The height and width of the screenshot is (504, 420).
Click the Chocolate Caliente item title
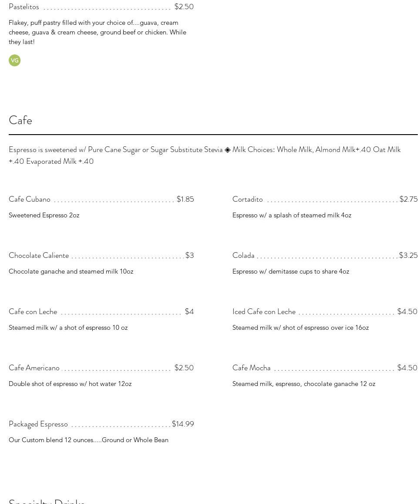tap(39, 255)
